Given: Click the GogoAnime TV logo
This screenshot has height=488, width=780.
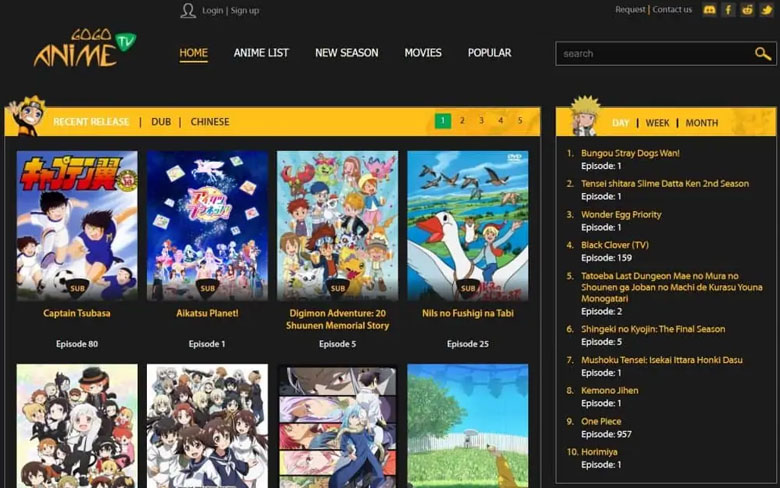Looking at the screenshot, I should point(85,48).
